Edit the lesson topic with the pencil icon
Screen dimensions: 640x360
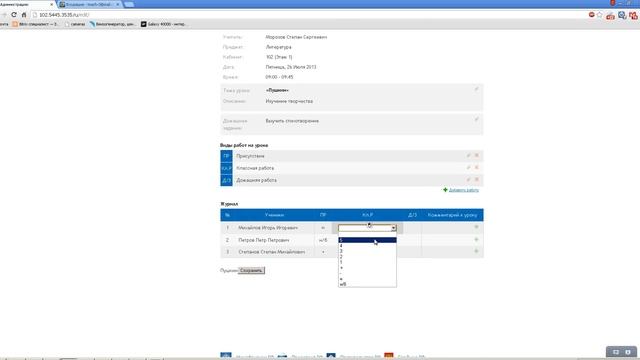(476, 89)
